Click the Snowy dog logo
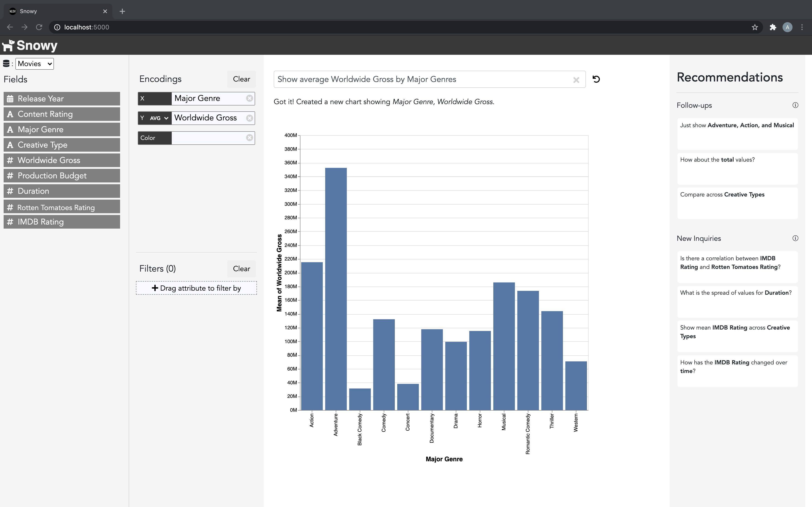Screen dimensions: 812x507 click(8, 45)
